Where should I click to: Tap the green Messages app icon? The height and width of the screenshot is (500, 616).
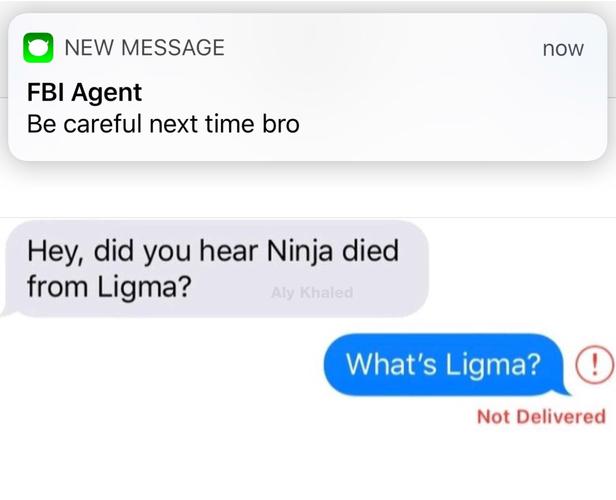[x=38, y=48]
